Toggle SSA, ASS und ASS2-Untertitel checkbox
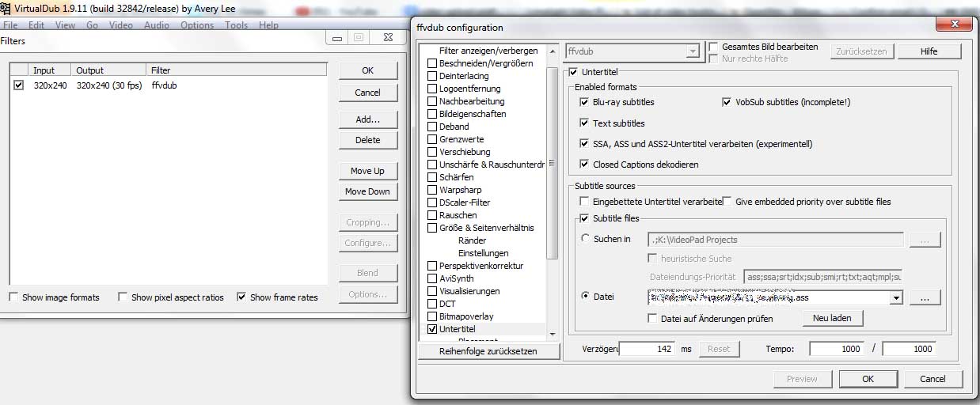980x405 pixels. tap(584, 144)
